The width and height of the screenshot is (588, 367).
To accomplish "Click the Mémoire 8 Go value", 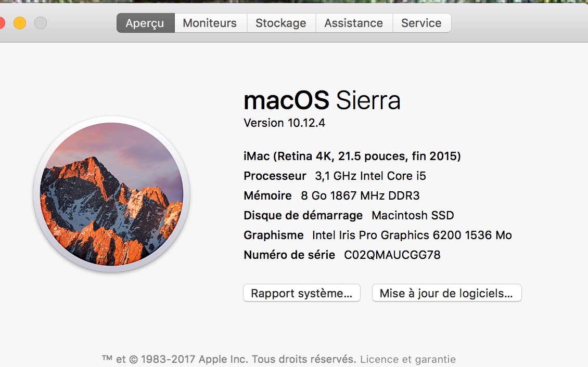I will [x=360, y=195].
